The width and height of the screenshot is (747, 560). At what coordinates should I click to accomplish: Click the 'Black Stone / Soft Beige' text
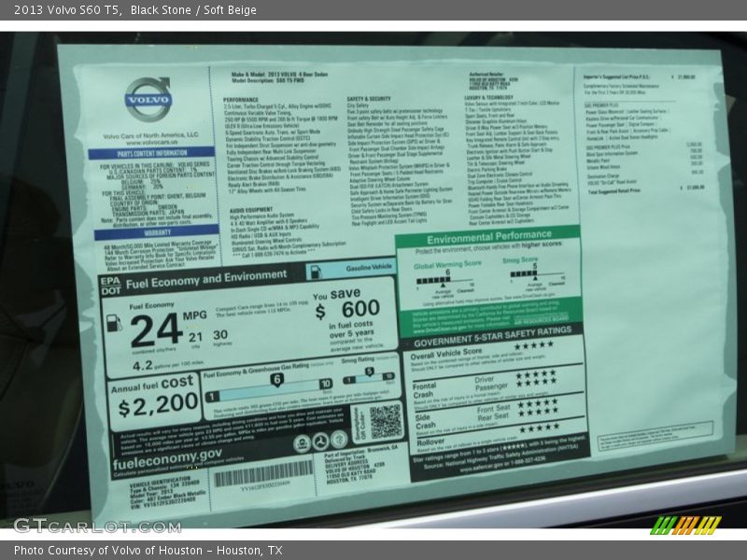tap(193, 10)
